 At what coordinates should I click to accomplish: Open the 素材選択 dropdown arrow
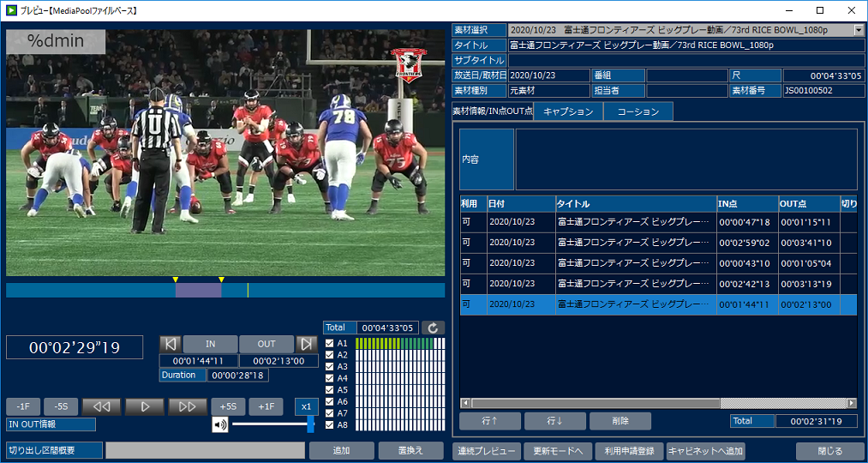click(x=859, y=30)
